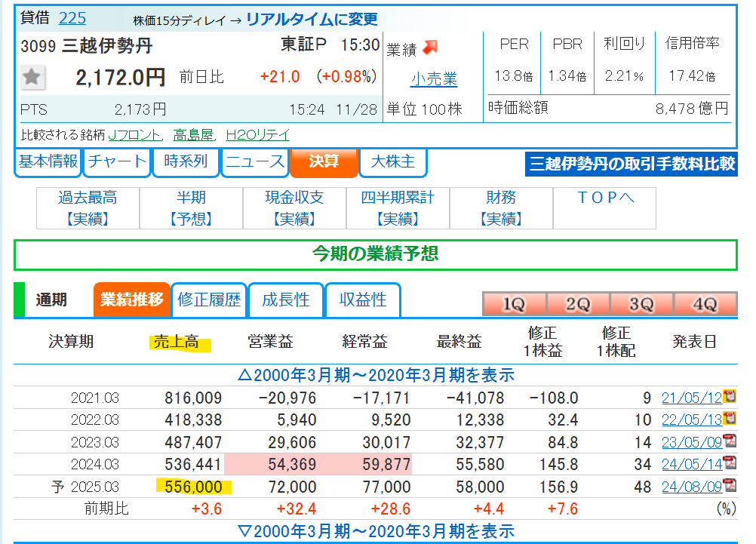
Task: Click the 通期 label
Action: point(51,300)
